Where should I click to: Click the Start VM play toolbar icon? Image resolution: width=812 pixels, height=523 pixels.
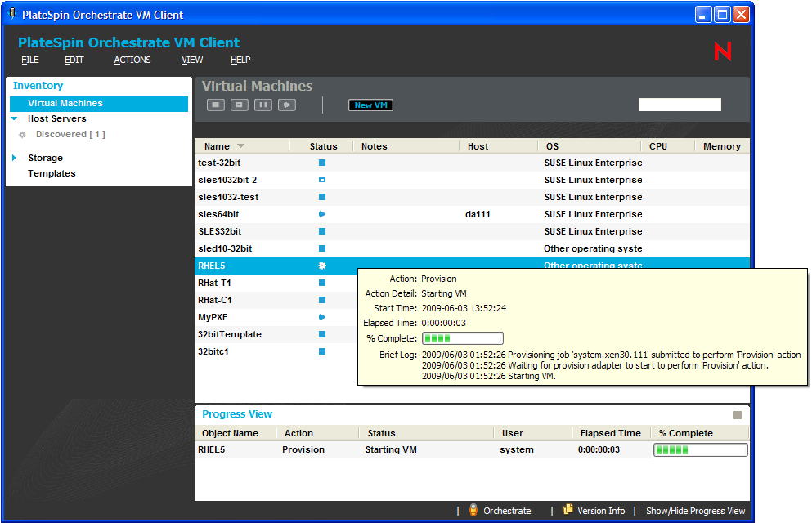(287, 105)
